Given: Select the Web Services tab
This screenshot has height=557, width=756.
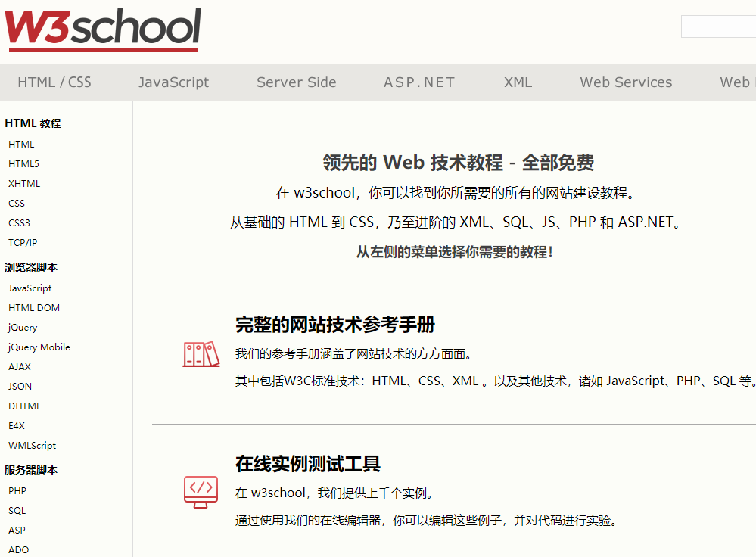Looking at the screenshot, I should tap(626, 82).
